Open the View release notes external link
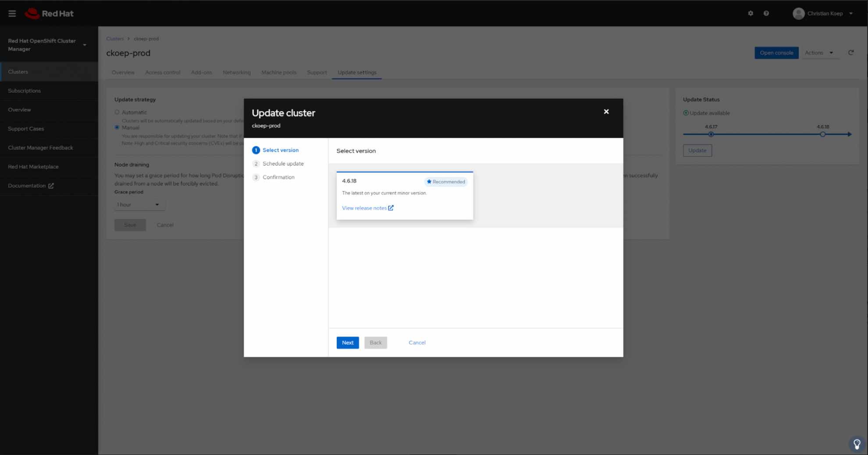The image size is (868, 455). click(x=367, y=208)
